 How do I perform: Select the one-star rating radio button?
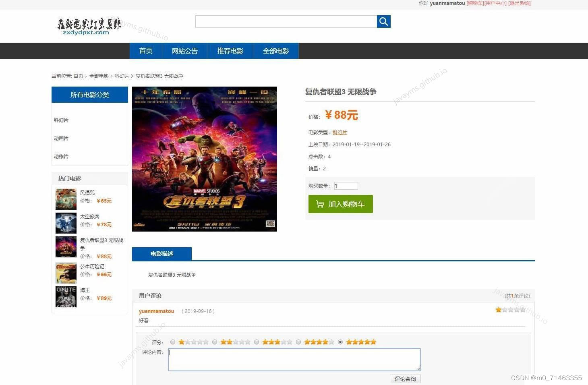[x=173, y=342]
